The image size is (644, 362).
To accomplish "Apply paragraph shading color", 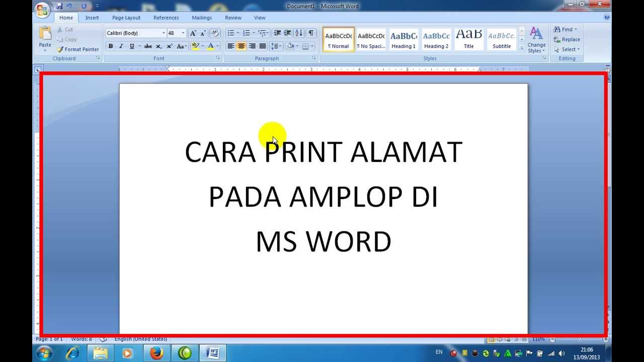I will pyautogui.click(x=290, y=46).
